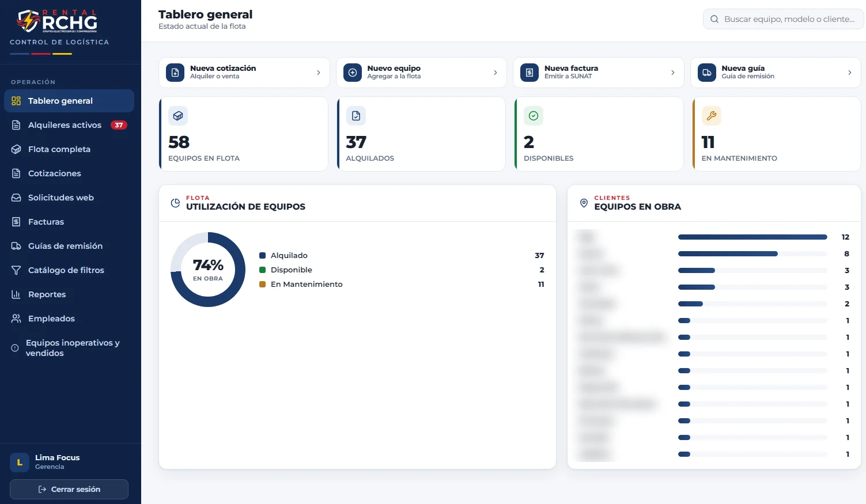Click the chevron arrow on Nuevo equipo
The height and width of the screenshot is (504, 866).
495,73
